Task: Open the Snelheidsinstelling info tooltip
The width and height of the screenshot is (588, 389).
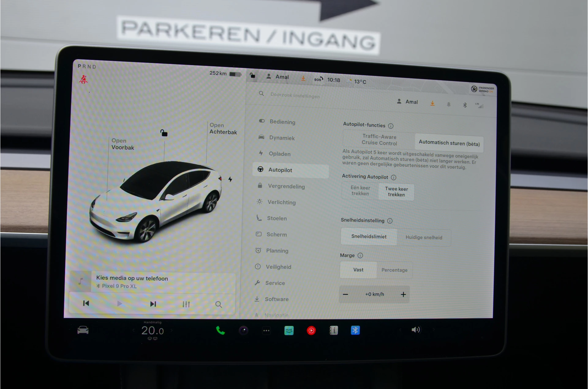Action: tap(390, 221)
